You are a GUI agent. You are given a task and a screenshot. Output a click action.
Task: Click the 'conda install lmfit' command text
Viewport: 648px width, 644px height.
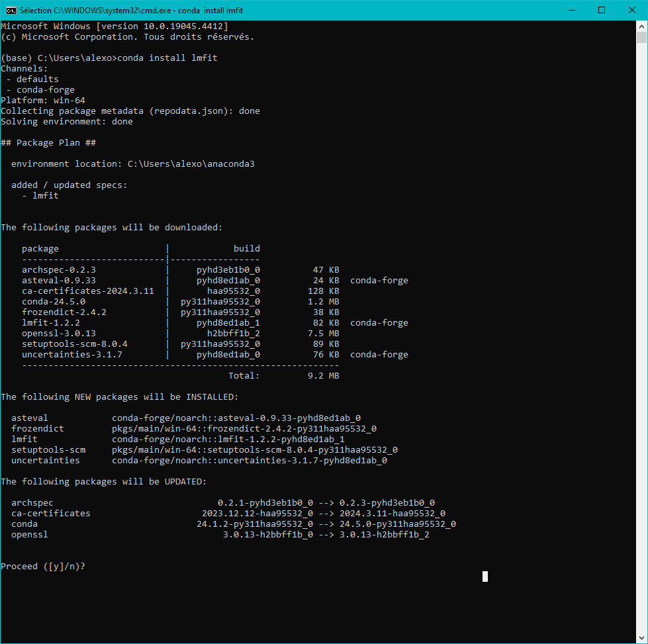pos(167,58)
